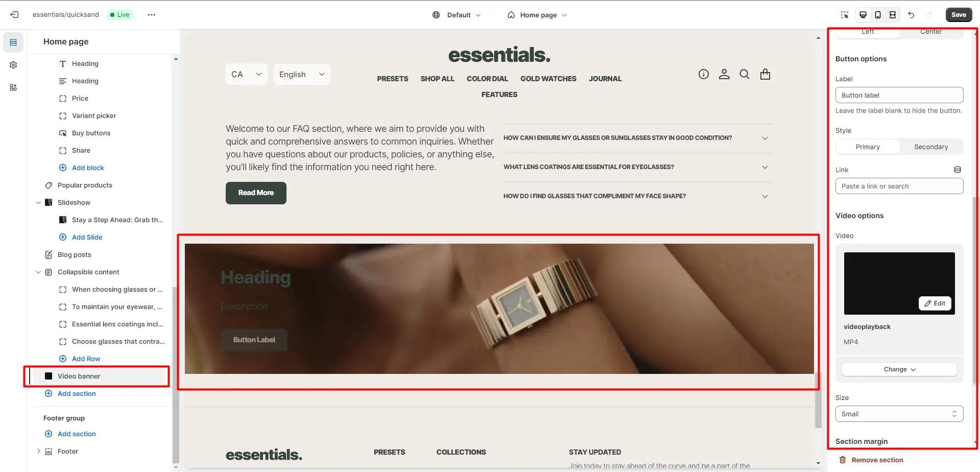Select Primary button style
The width and height of the screenshot is (980, 472).
coord(868,147)
